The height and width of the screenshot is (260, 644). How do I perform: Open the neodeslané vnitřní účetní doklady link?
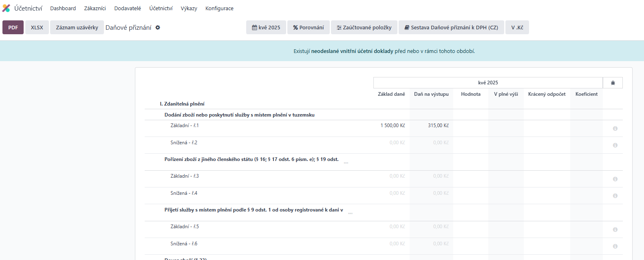click(352, 51)
